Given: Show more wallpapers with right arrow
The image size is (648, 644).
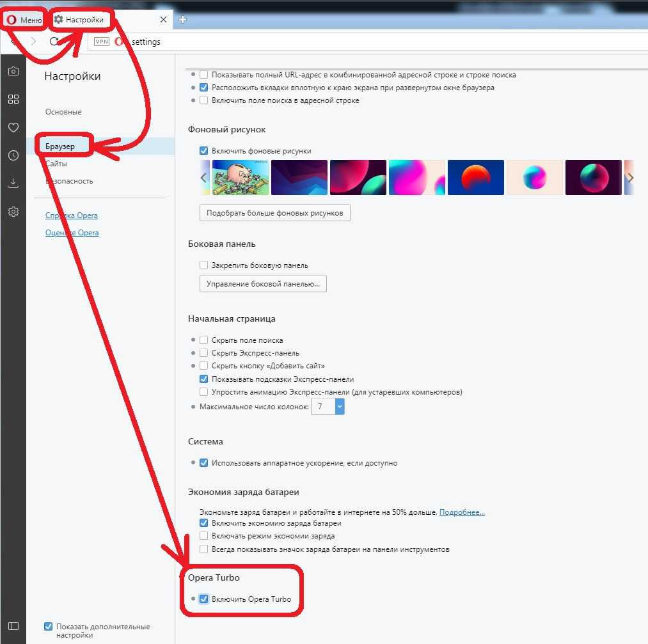Looking at the screenshot, I should (630, 178).
